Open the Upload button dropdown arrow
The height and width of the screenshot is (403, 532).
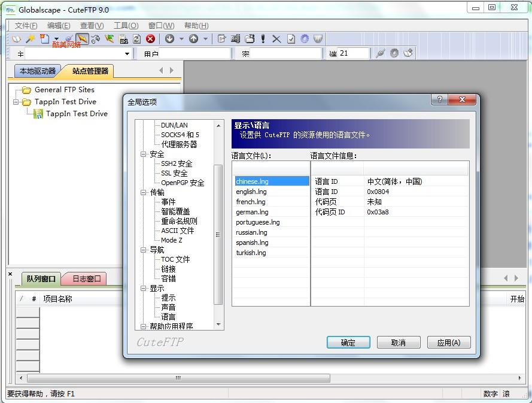point(205,39)
